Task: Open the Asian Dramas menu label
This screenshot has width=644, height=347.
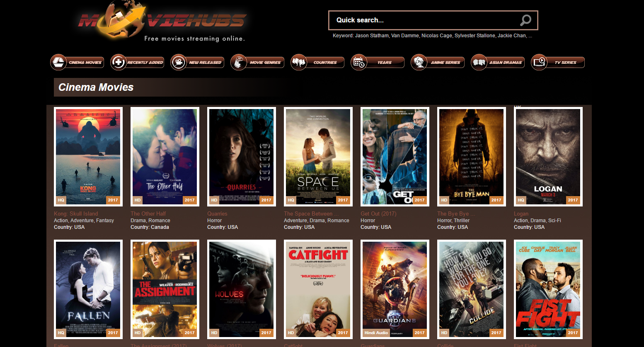Action: pyautogui.click(x=506, y=63)
